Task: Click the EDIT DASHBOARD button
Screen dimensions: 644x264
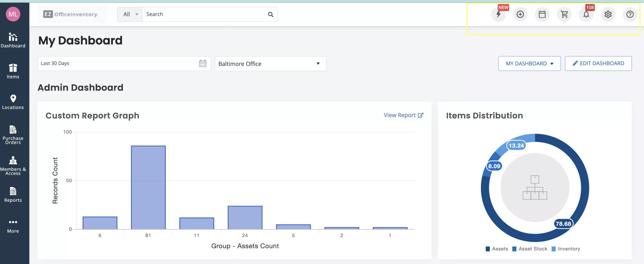Action: click(598, 63)
